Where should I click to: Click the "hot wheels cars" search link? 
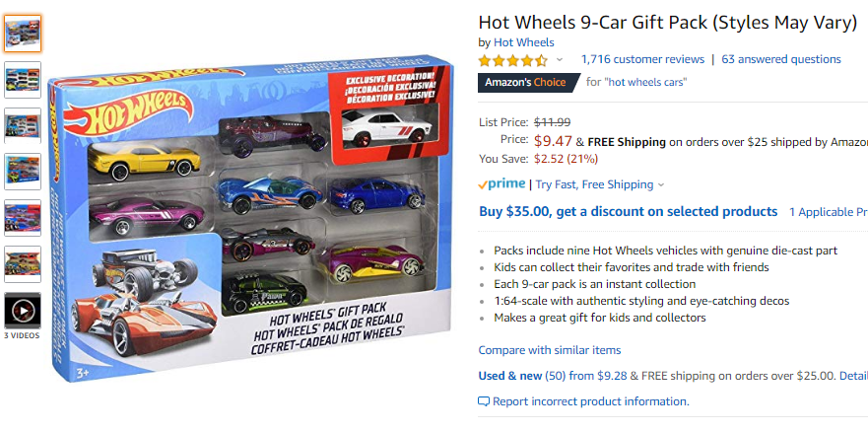tap(645, 83)
